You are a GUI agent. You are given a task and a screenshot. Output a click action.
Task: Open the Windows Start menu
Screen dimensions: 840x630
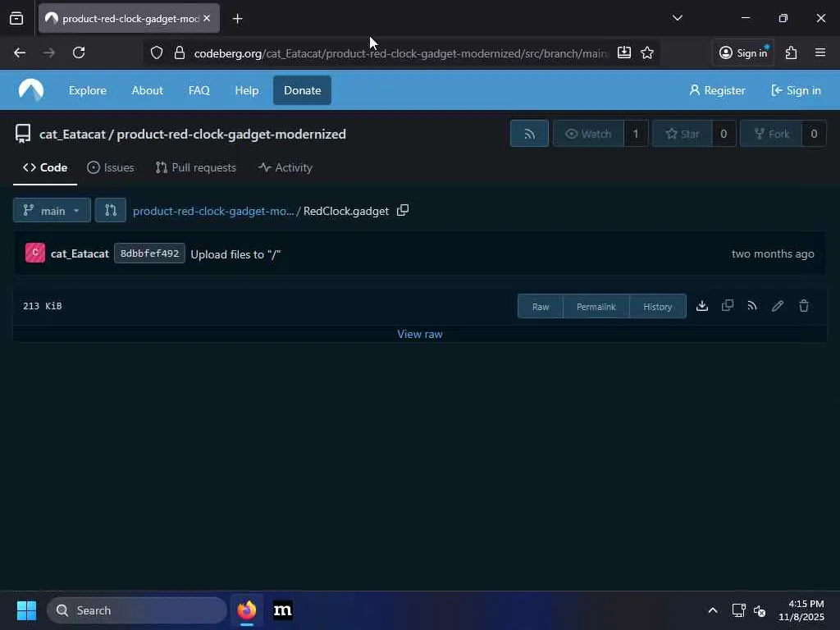coord(26,610)
